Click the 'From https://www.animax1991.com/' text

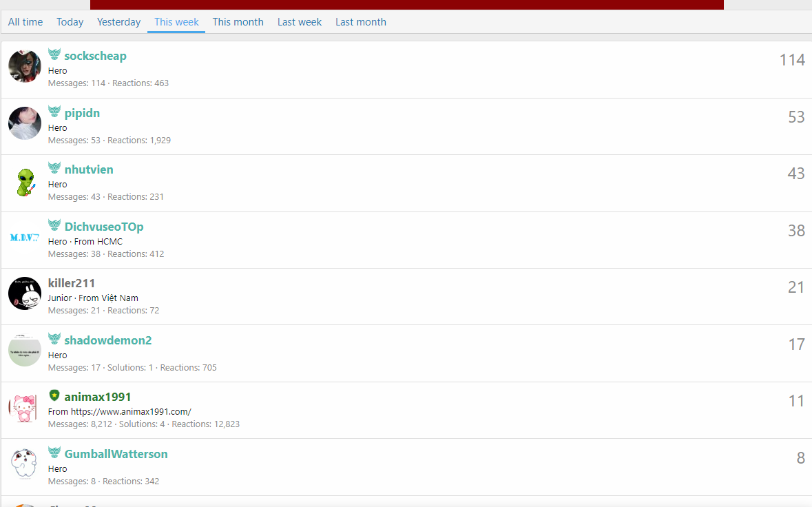[120, 412]
